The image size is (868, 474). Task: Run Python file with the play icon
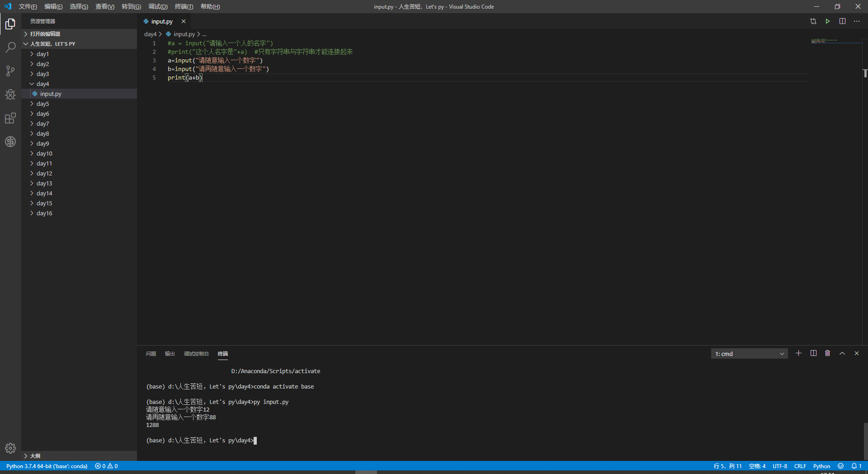pos(828,21)
